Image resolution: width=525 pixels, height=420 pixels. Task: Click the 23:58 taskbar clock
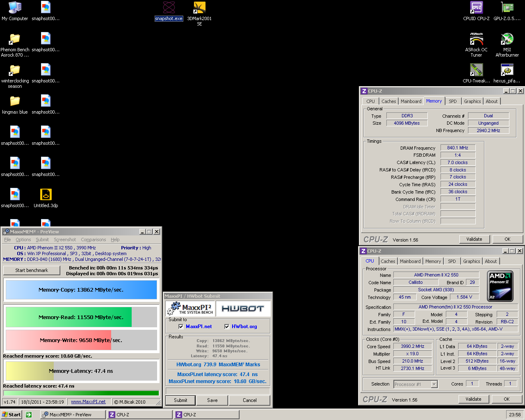click(515, 415)
